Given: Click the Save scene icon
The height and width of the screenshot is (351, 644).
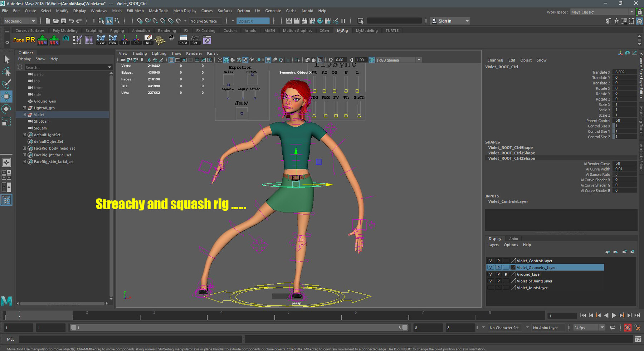Looking at the screenshot, I should 63,21.
